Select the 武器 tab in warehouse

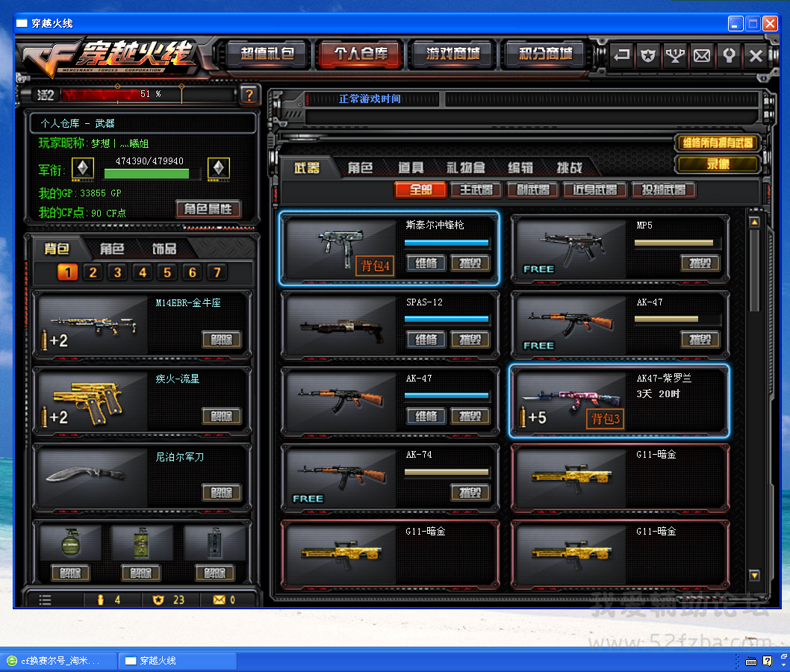tap(307, 167)
